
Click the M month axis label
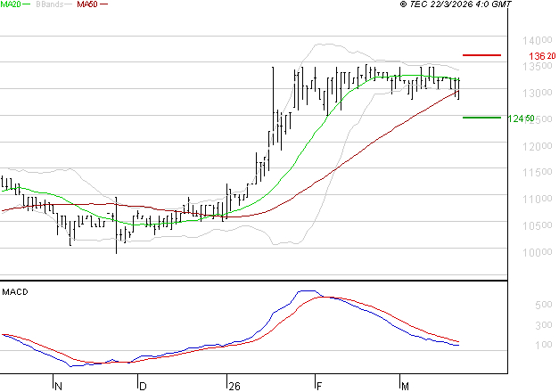405,387
